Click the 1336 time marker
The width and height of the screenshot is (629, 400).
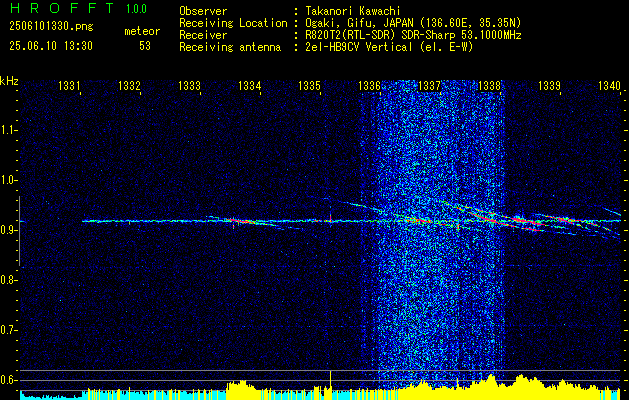tap(369, 86)
